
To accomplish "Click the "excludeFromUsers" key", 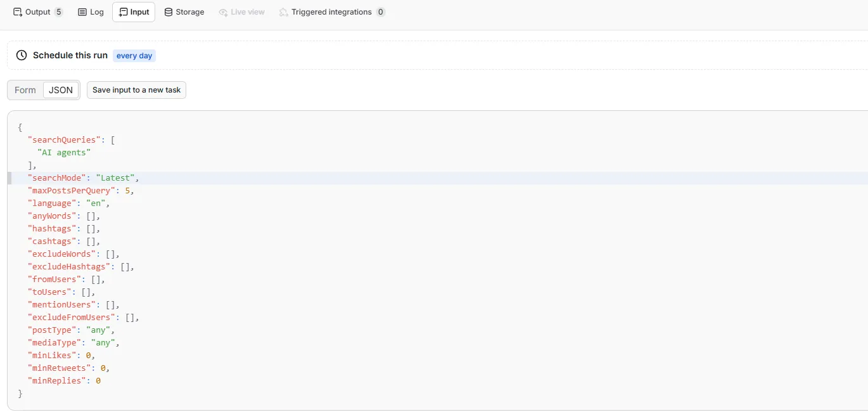I will [71, 318].
